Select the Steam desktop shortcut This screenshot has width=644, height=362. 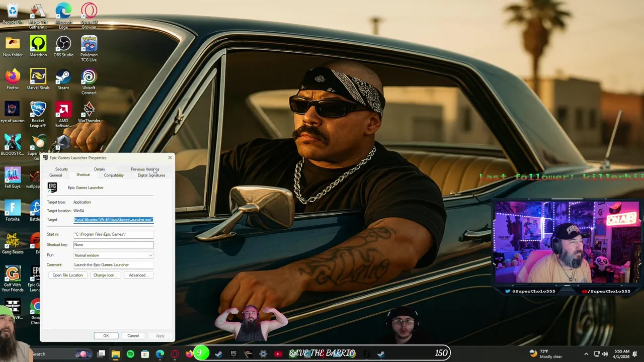tap(63, 79)
